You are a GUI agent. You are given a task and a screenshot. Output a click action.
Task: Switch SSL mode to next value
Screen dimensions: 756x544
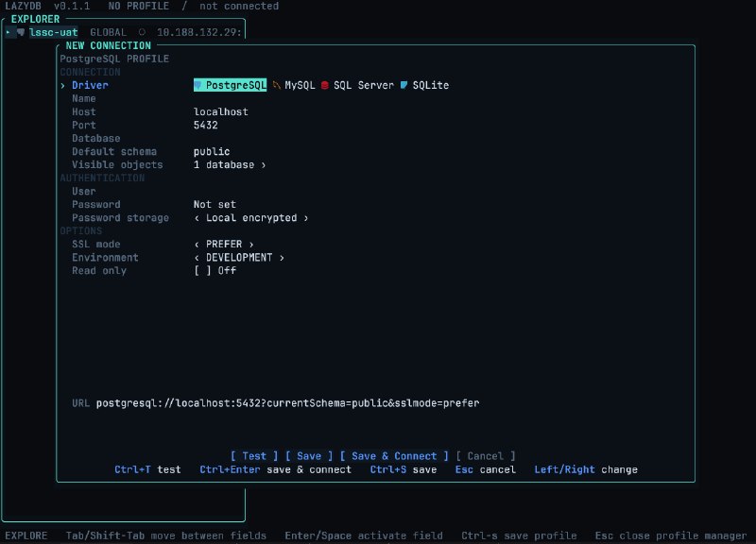click(251, 245)
